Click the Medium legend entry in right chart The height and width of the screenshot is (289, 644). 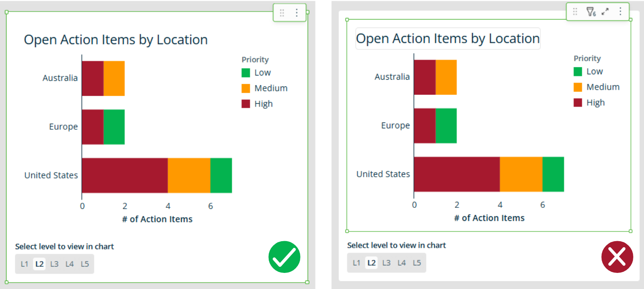tap(597, 87)
